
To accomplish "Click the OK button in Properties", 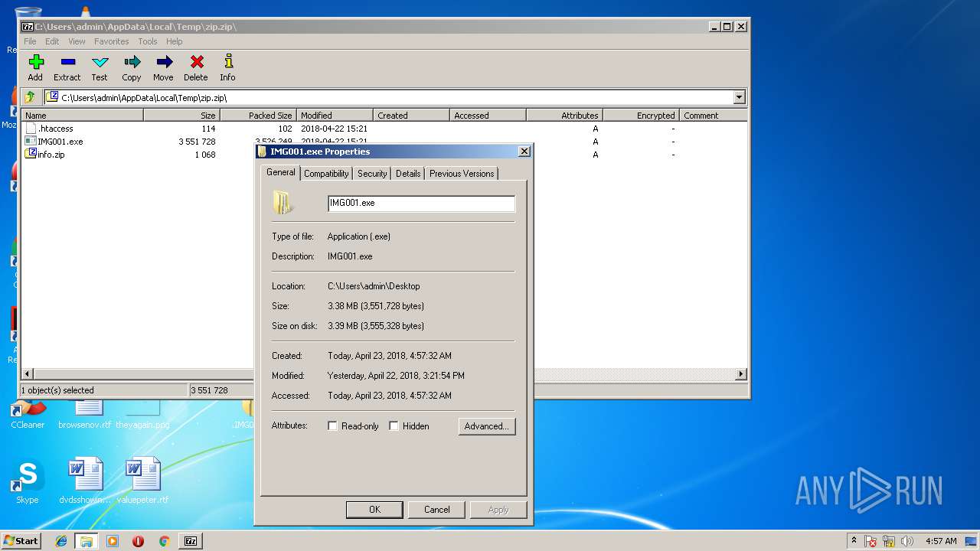I will [374, 510].
